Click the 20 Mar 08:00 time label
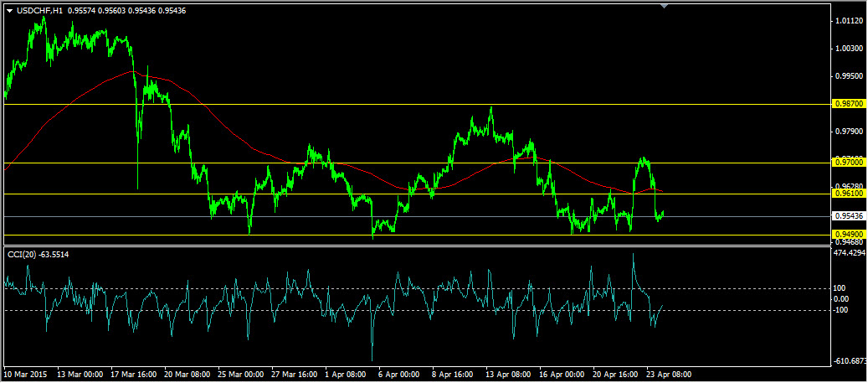Image resolution: width=868 pixels, height=383 pixels. (187, 374)
